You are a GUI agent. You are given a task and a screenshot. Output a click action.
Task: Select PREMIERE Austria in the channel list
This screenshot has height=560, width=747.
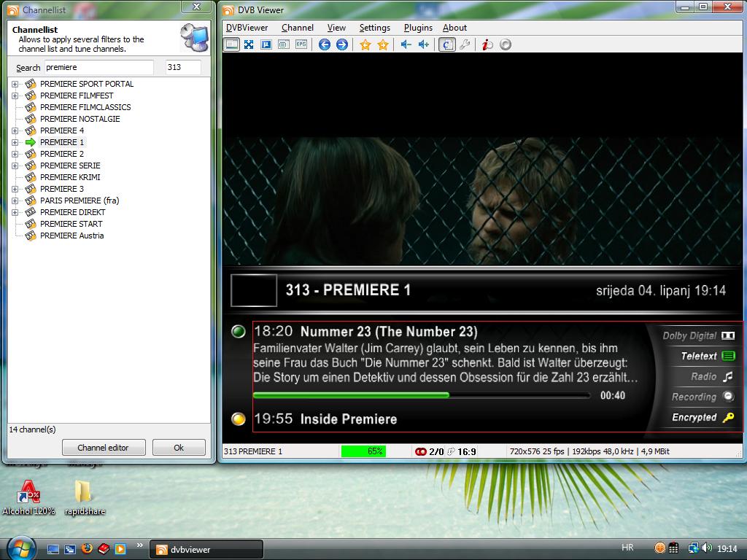tap(71, 236)
